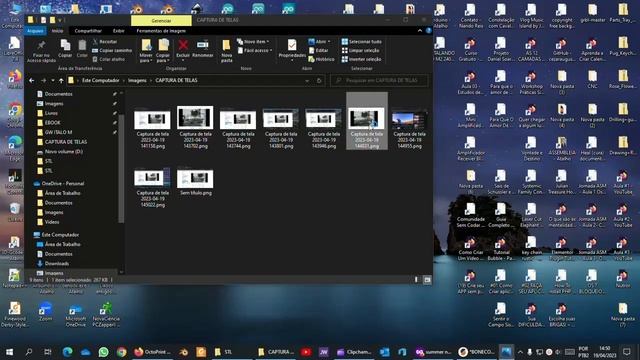Open EBOOK folder in sidebar
Screen dimensions: 640x360
click(52, 122)
